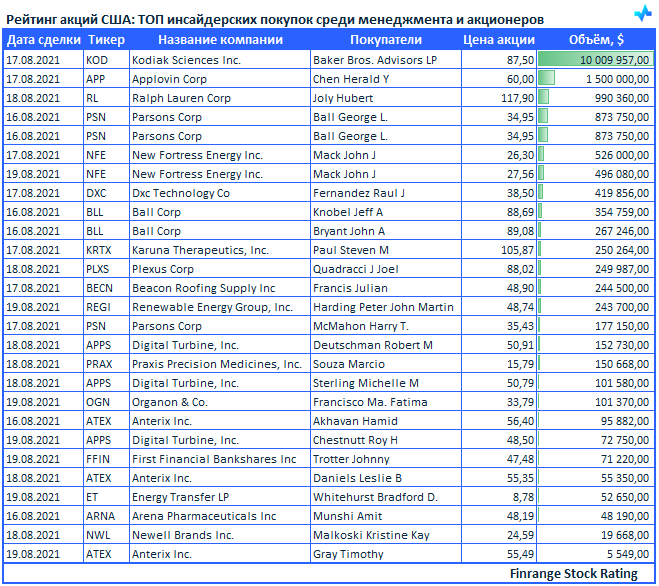The width and height of the screenshot is (659, 586).
Task: Click 'Renewable Energy Group, Inc.' cell
Action: coord(220,307)
